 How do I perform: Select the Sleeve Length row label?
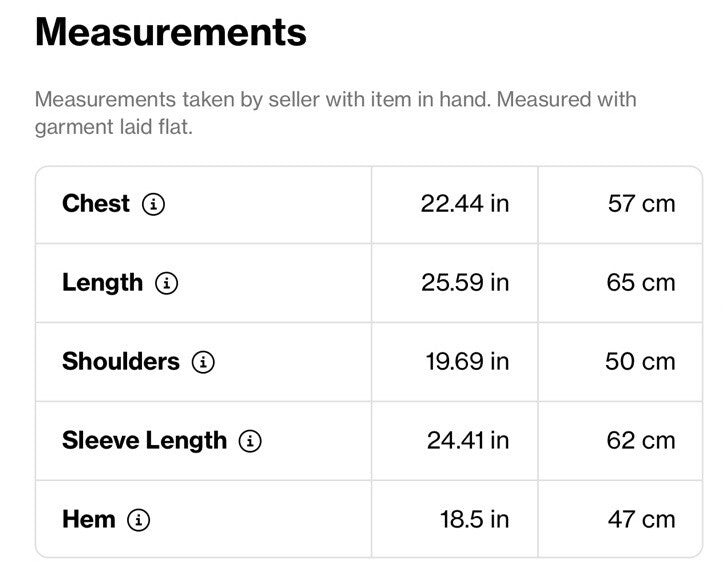[x=145, y=441]
